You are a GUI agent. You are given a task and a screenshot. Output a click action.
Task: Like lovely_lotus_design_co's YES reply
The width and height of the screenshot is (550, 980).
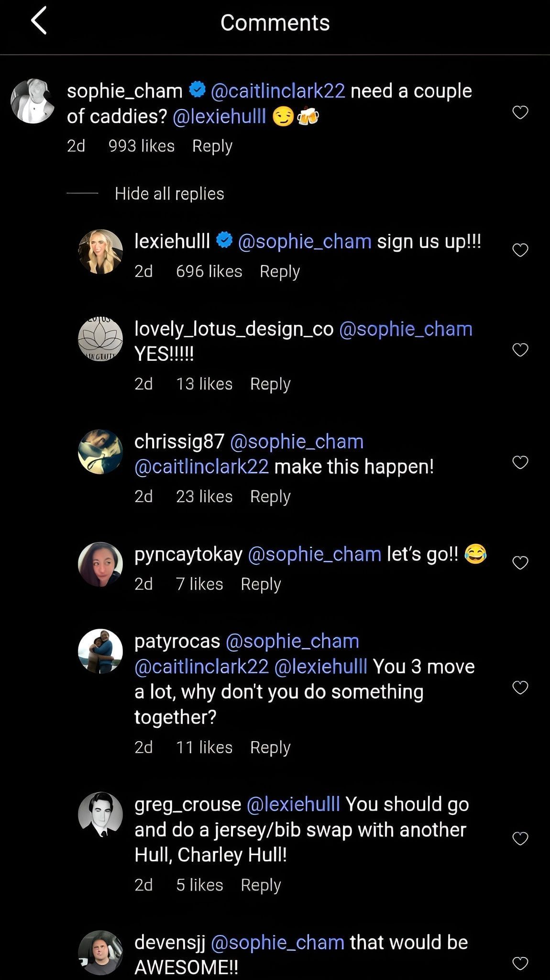click(520, 350)
